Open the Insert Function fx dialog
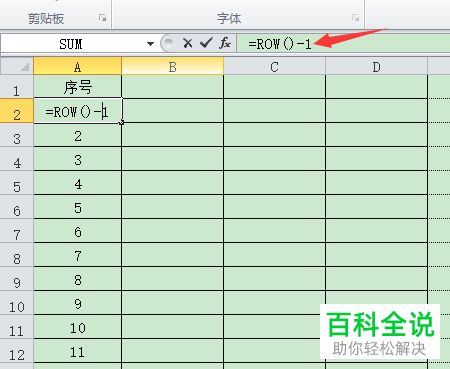Image resolution: width=450 pixels, height=369 pixels. tap(225, 43)
